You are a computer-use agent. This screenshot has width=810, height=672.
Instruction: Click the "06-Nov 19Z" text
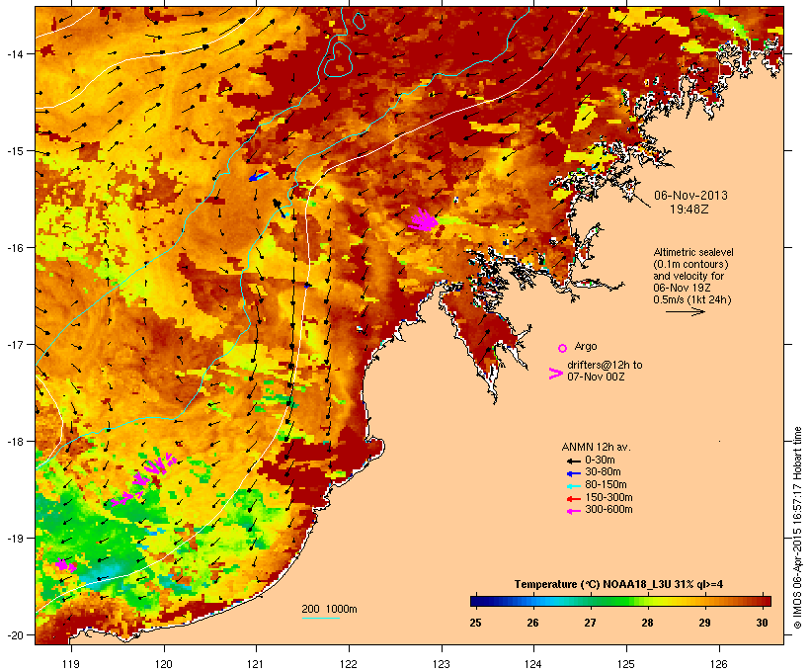tap(682, 288)
